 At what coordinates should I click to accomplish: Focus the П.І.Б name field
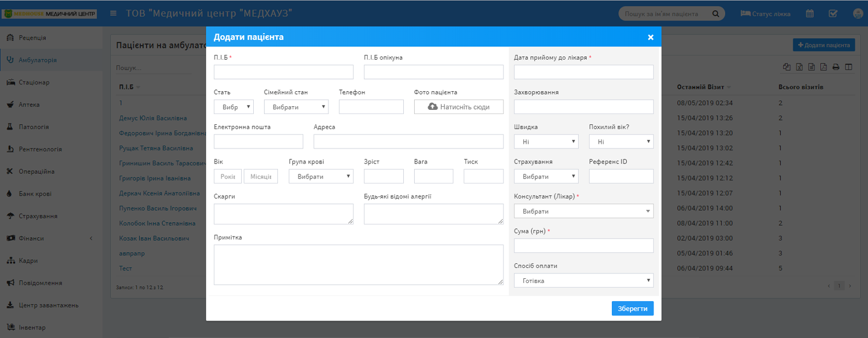tap(284, 72)
